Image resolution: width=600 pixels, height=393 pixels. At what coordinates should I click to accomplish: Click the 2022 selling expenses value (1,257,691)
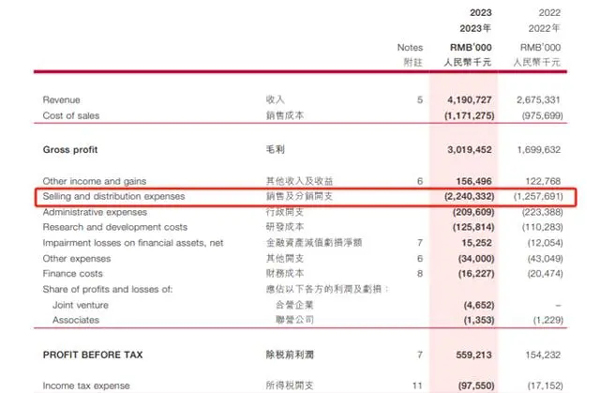(x=538, y=196)
